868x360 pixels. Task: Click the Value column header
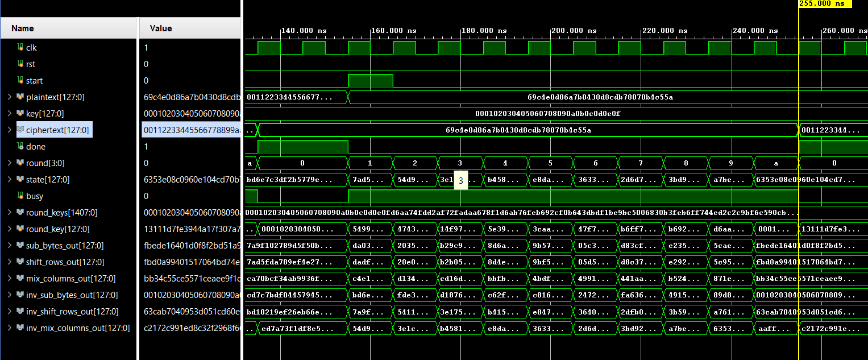pos(161,28)
